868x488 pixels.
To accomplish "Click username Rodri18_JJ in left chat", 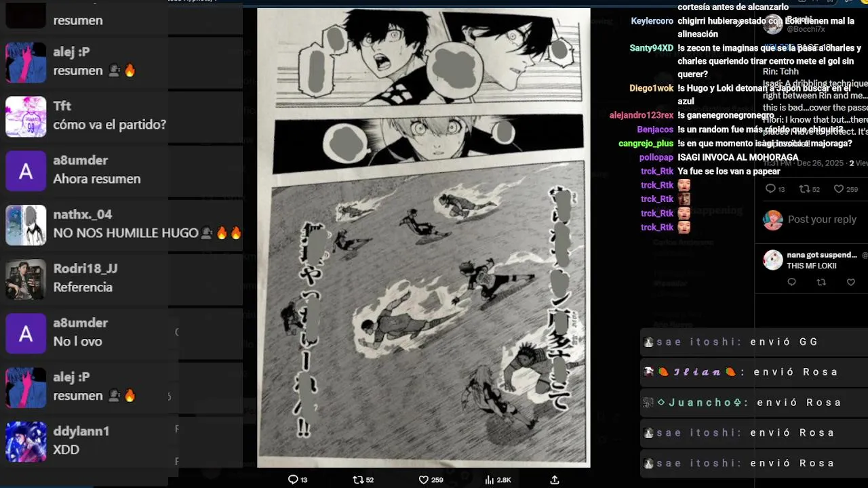I will coord(85,268).
